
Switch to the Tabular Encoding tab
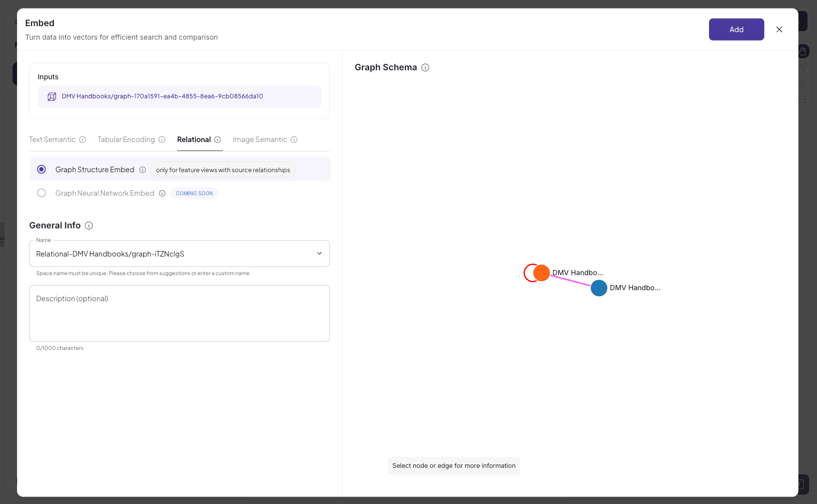126,140
